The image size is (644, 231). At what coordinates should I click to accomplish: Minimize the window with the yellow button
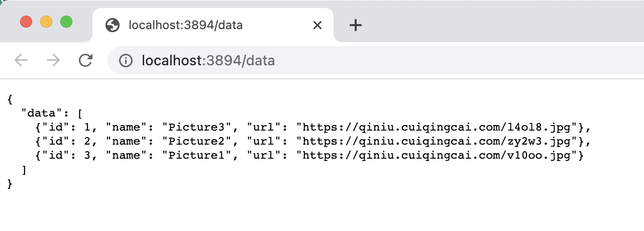click(46, 22)
